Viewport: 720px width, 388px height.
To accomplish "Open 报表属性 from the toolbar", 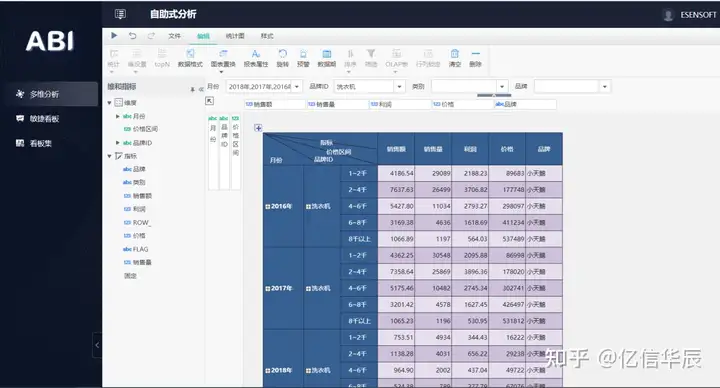I will point(256,58).
